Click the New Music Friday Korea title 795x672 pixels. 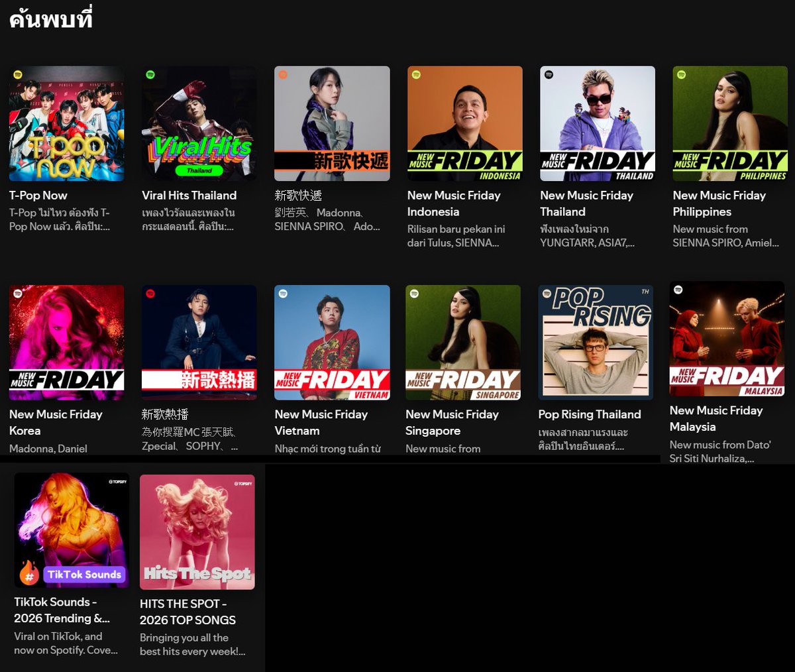point(56,422)
